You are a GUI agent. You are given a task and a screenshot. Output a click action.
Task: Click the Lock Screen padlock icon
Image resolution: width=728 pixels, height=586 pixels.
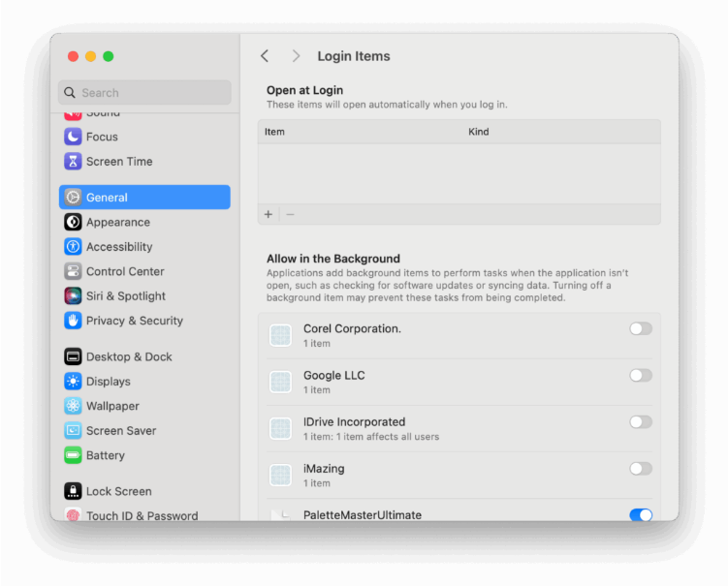point(73,491)
